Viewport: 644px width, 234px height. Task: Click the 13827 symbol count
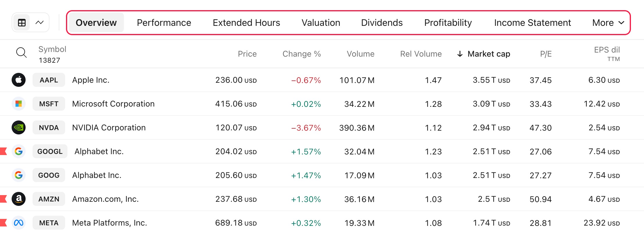(49, 60)
